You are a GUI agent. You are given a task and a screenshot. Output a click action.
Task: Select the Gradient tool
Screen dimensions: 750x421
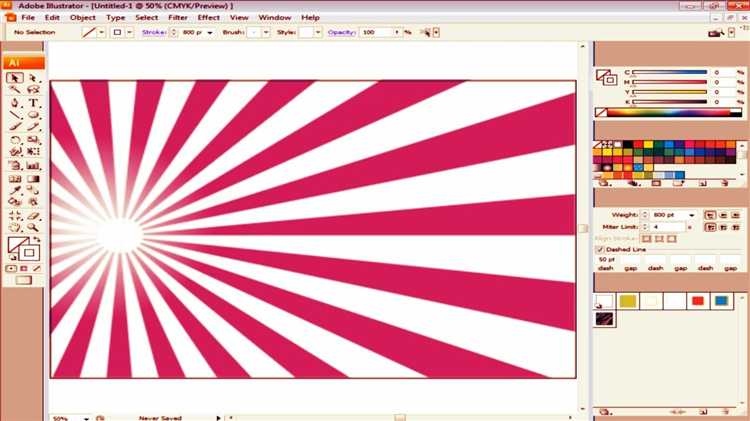click(x=33, y=178)
